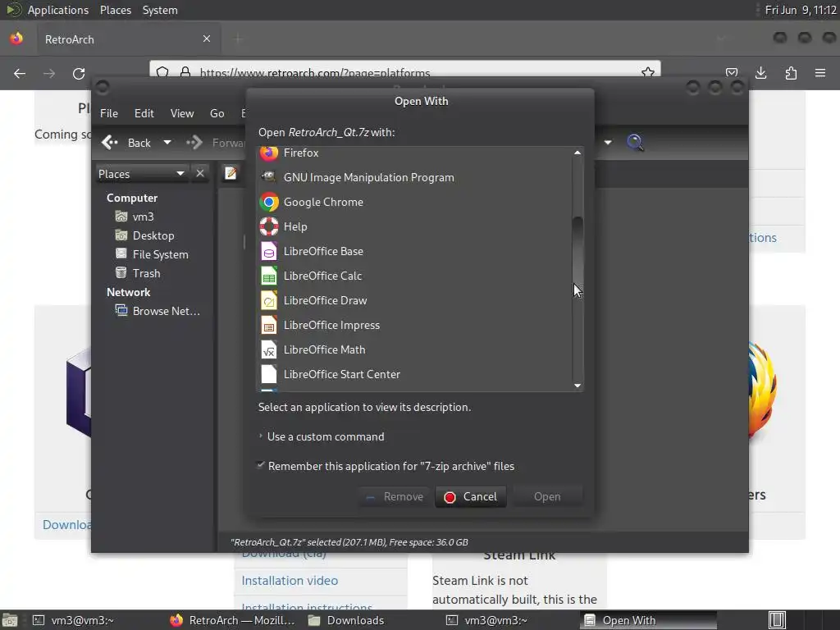Open the Firefox hamburger menu
This screenshot has width=840, height=630.
coord(820,73)
